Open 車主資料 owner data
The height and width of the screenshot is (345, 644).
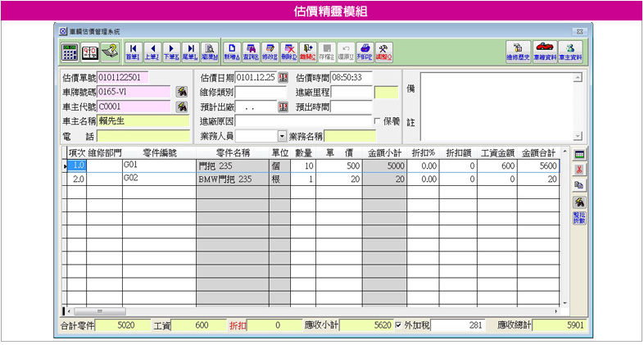coord(572,51)
